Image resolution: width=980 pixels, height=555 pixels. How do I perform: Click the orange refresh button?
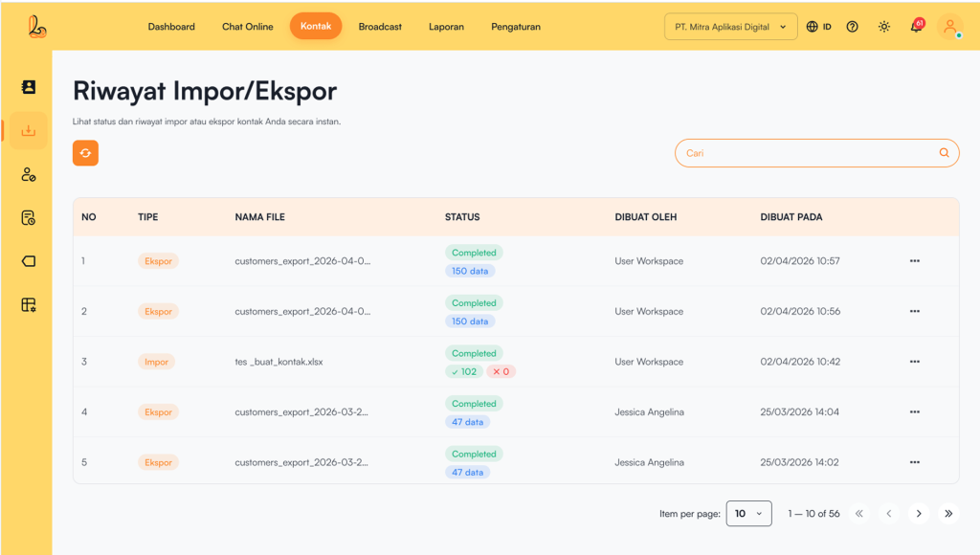pos(85,153)
